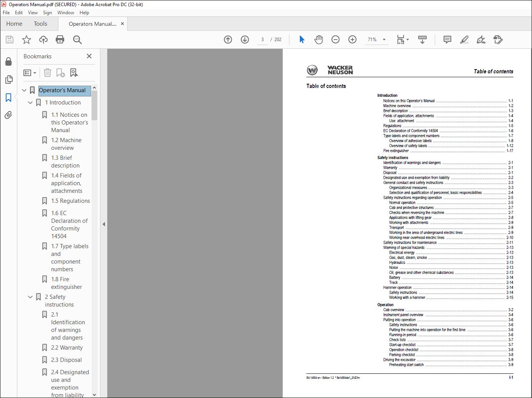
Task: Open page thumbnails panel in sidebar
Action: (x=8, y=80)
